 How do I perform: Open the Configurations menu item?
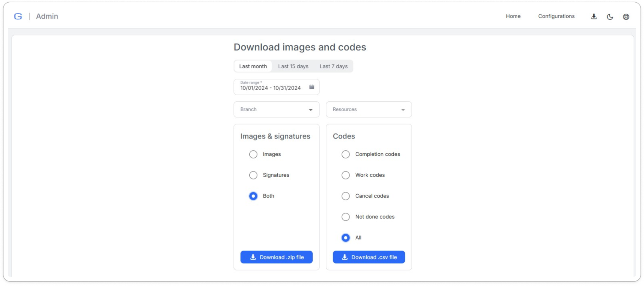coord(556,16)
